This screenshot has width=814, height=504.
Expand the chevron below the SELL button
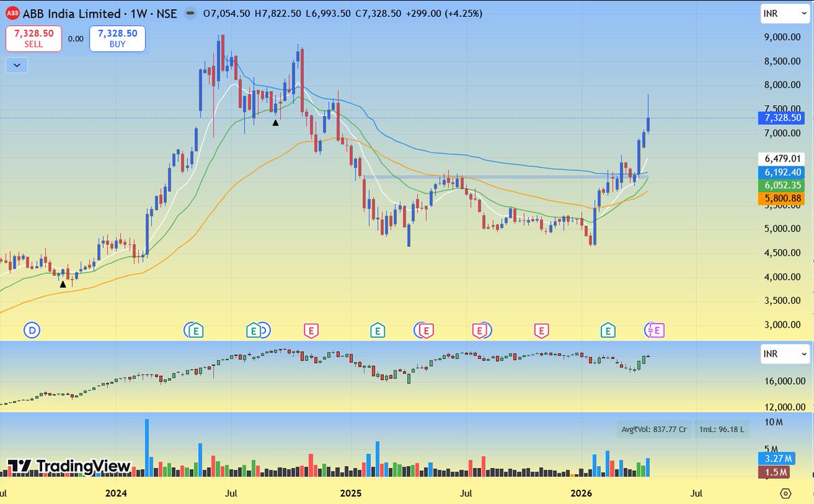16,65
